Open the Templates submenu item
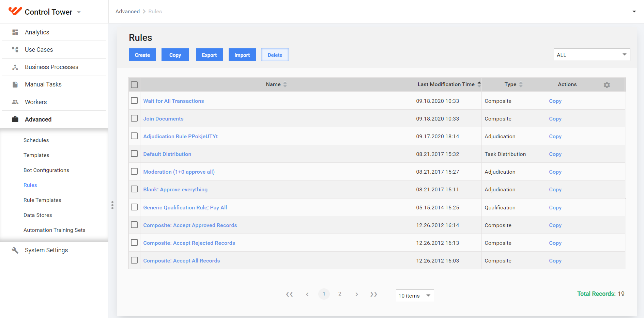Viewport: 644px width, 318px height. [36, 155]
